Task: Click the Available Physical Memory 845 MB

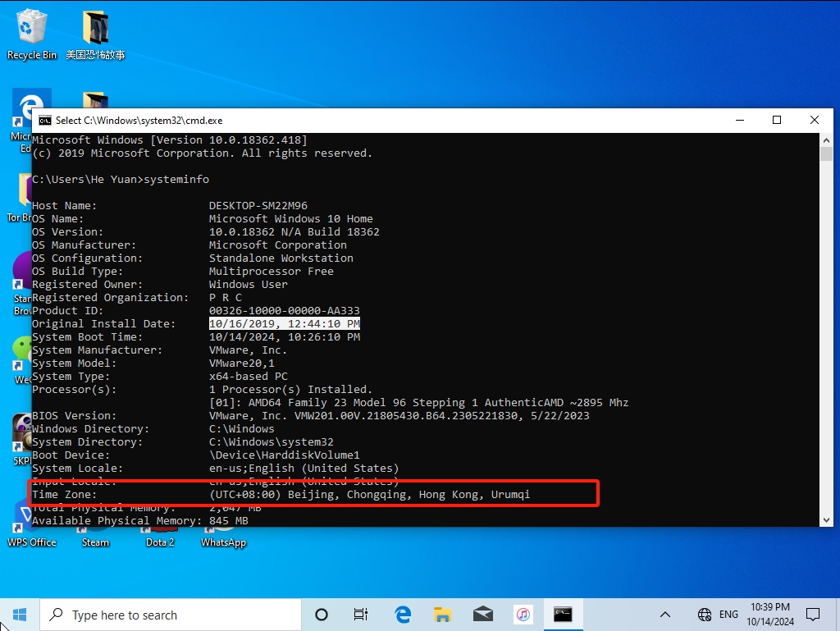Action: pos(228,521)
